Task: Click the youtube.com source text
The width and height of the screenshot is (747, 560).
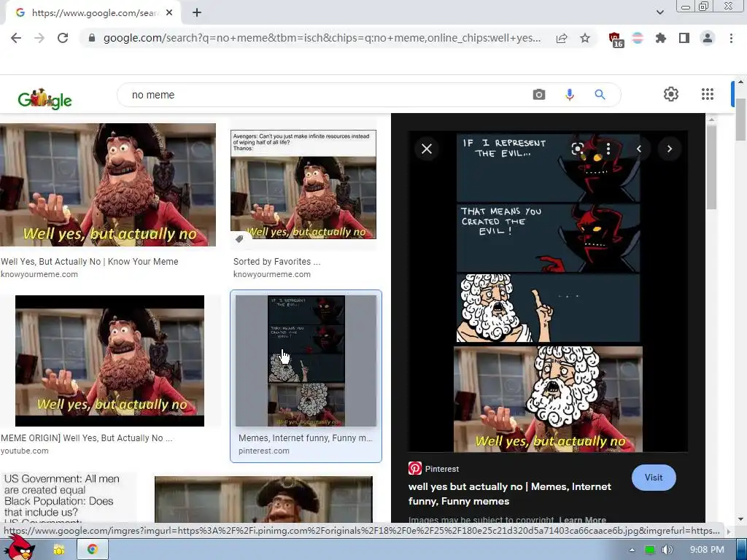Action: [x=24, y=451]
